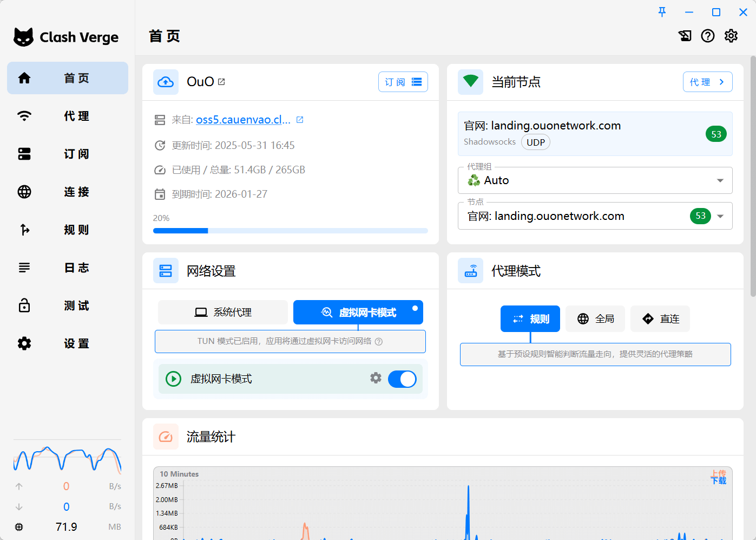Click the 订阅 button on OuO card

(403, 82)
